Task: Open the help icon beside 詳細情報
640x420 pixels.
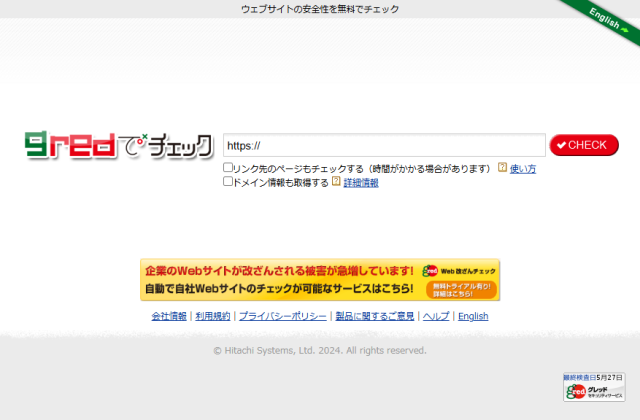Action: point(336,181)
